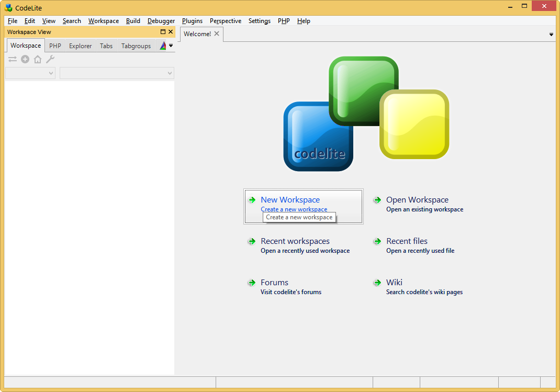Switch to the Tabgroups tab
Image resolution: width=560 pixels, height=392 pixels.
pyautogui.click(x=136, y=46)
